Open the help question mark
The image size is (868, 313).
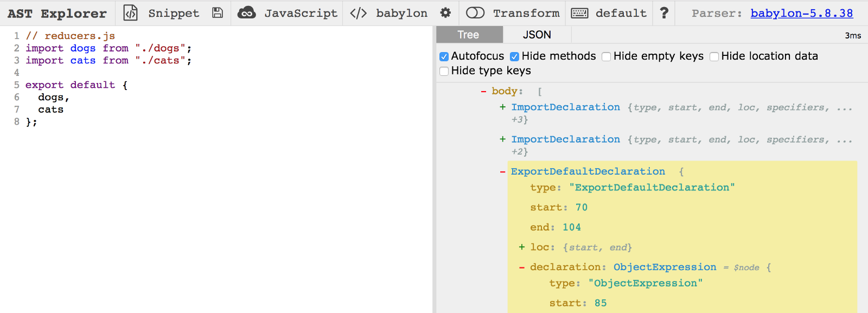(x=664, y=13)
